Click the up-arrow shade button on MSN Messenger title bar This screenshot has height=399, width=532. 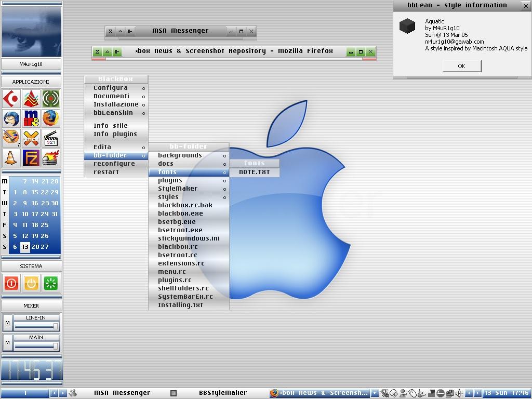click(120, 32)
